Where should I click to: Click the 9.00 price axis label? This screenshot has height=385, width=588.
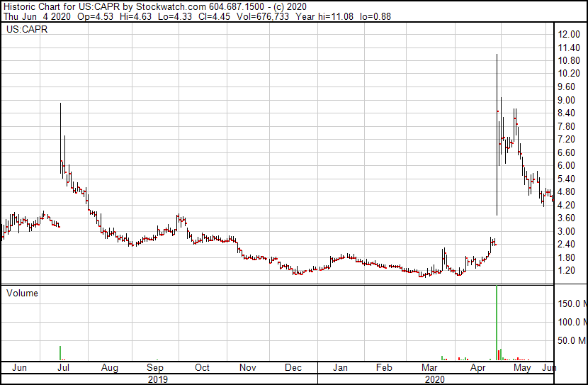pos(566,100)
